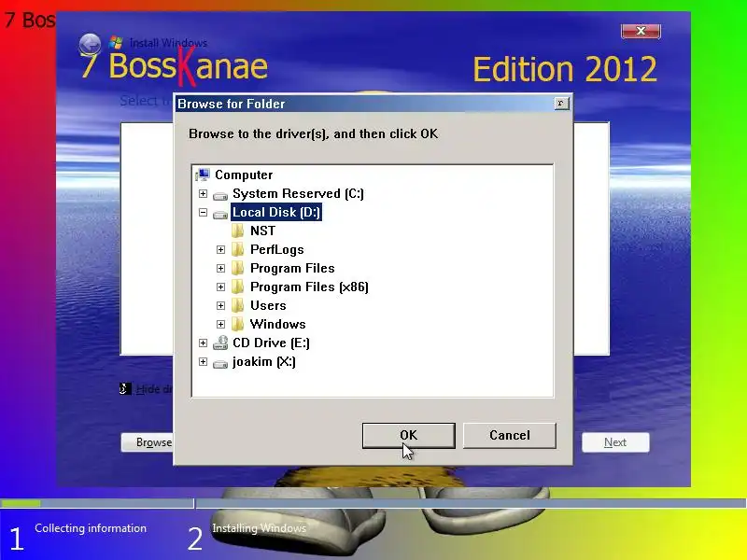Viewport: 747px width, 560px height.
Task: Click the PerfLogs folder icon
Action: [x=238, y=249]
